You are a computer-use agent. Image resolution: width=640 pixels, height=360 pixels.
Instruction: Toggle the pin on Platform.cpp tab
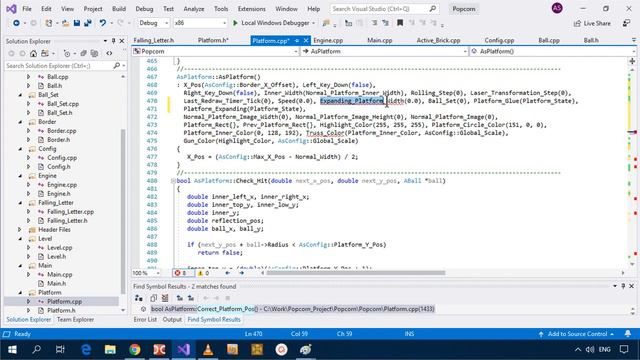click(x=297, y=40)
